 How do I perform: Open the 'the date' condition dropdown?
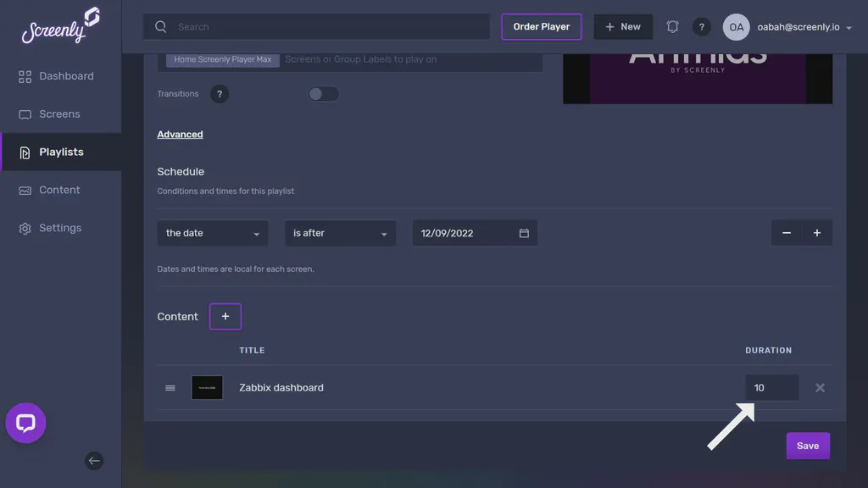tap(212, 232)
